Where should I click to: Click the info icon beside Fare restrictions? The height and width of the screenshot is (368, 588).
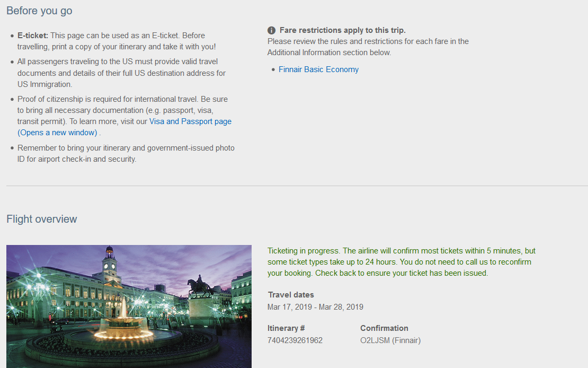tap(271, 30)
